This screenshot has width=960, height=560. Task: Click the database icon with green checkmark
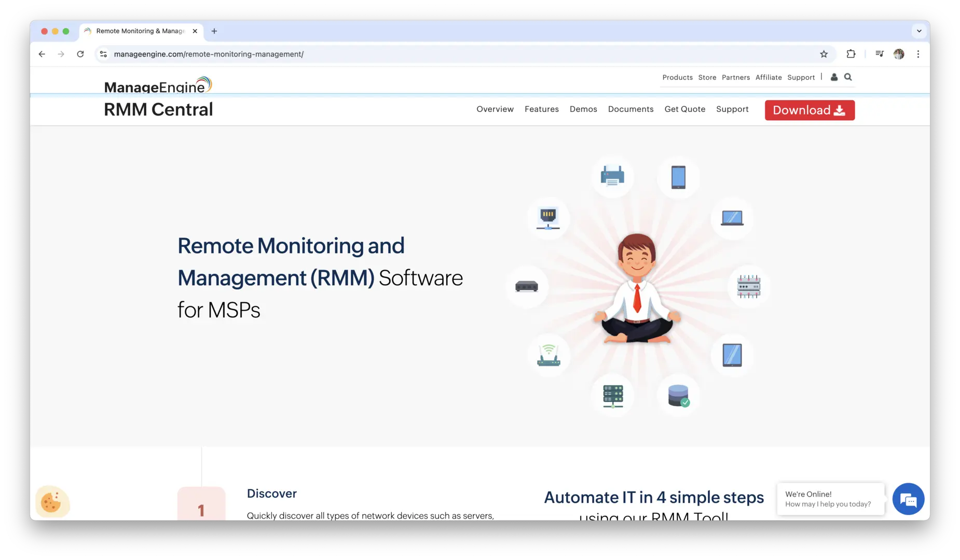(679, 396)
